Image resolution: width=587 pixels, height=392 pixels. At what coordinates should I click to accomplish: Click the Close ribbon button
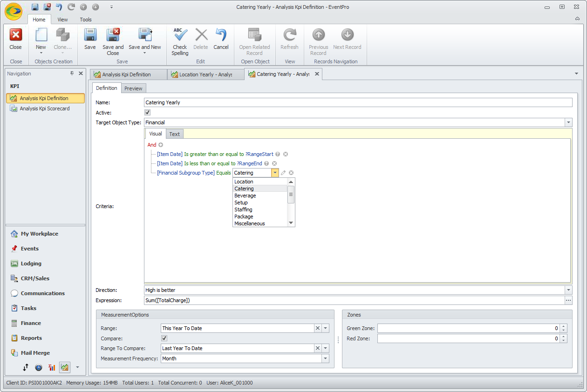click(16, 39)
